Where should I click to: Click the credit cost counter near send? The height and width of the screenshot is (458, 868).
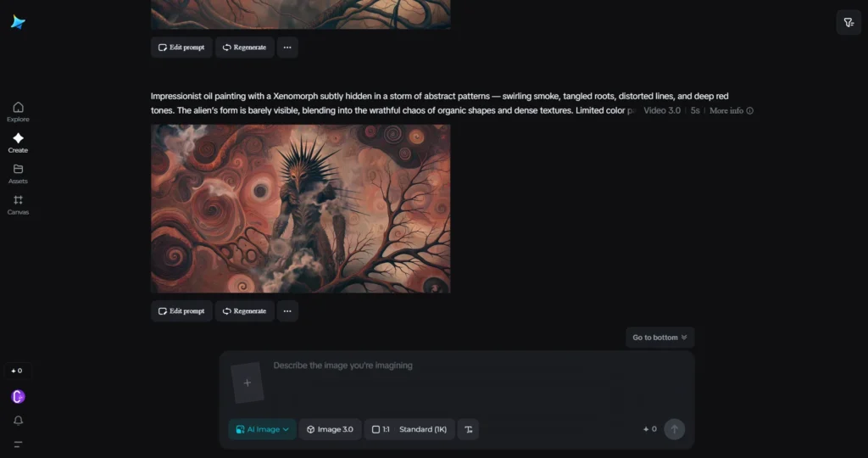(650, 429)
